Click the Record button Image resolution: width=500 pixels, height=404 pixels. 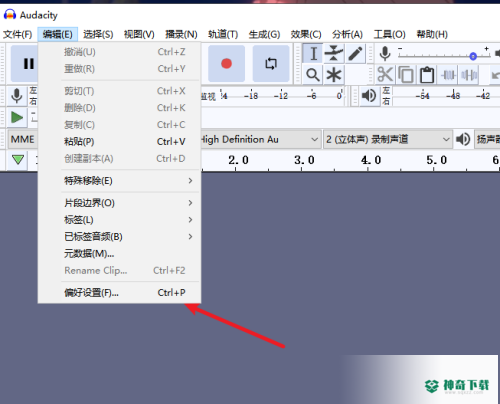pos(227,63)
